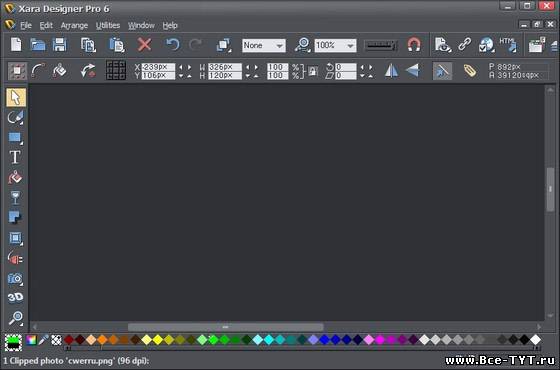Select the Text tool
This screenshot has width=560, height=370.
tap(15, 157)
